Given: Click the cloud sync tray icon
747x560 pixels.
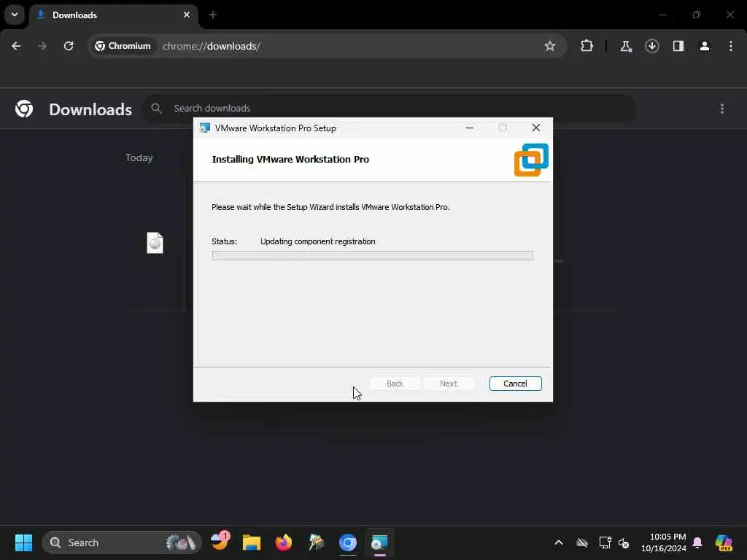Looking at the screenshot, I should point(582,542).
